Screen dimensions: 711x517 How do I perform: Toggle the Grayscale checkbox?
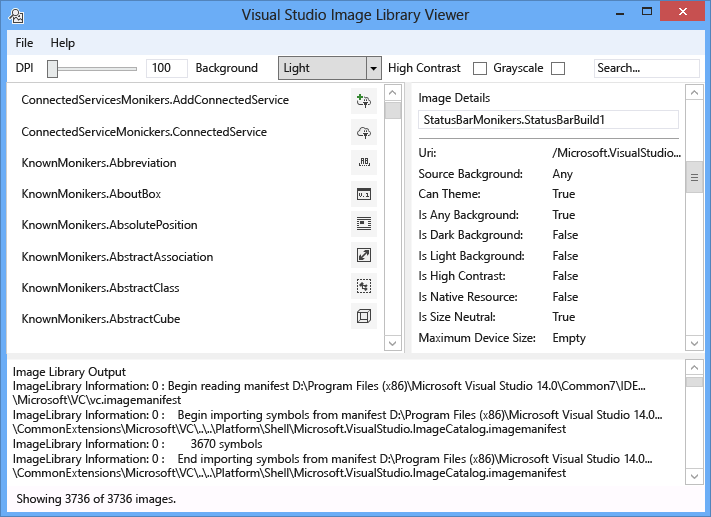click(x=558, y=68)
